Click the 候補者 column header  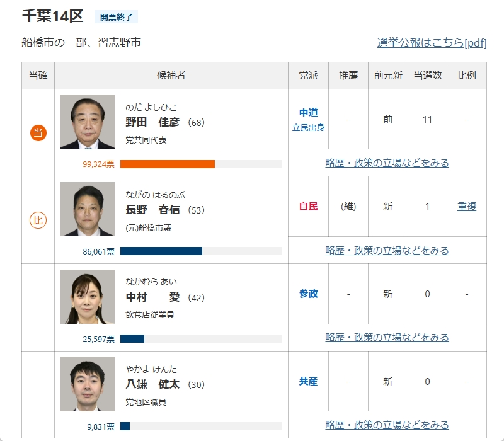(x=171, y=76)
